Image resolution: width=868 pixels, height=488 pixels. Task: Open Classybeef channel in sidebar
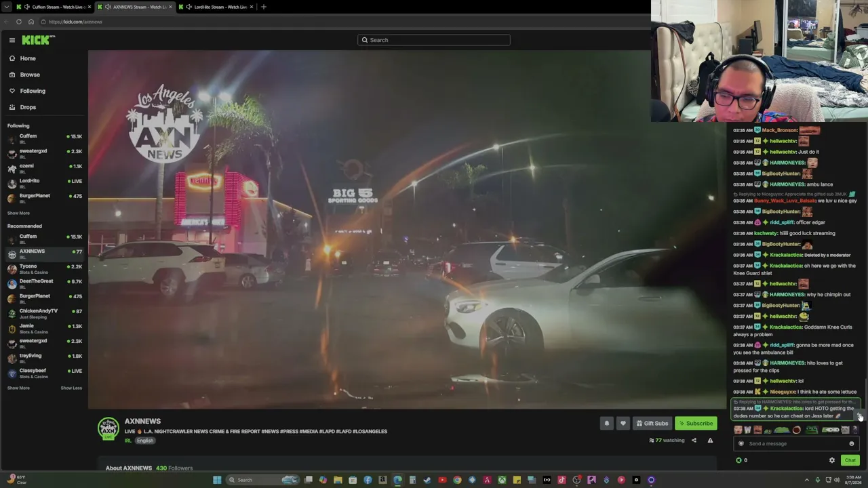[44, 373]
